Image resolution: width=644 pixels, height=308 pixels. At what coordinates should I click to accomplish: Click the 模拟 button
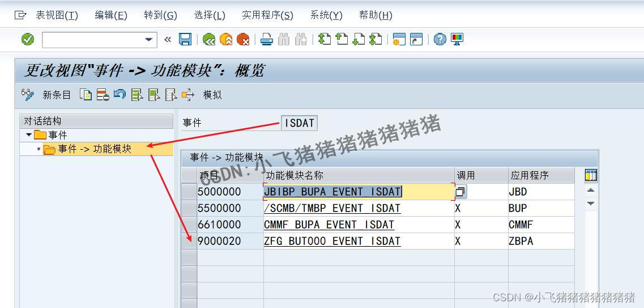[x=212, y=95]
